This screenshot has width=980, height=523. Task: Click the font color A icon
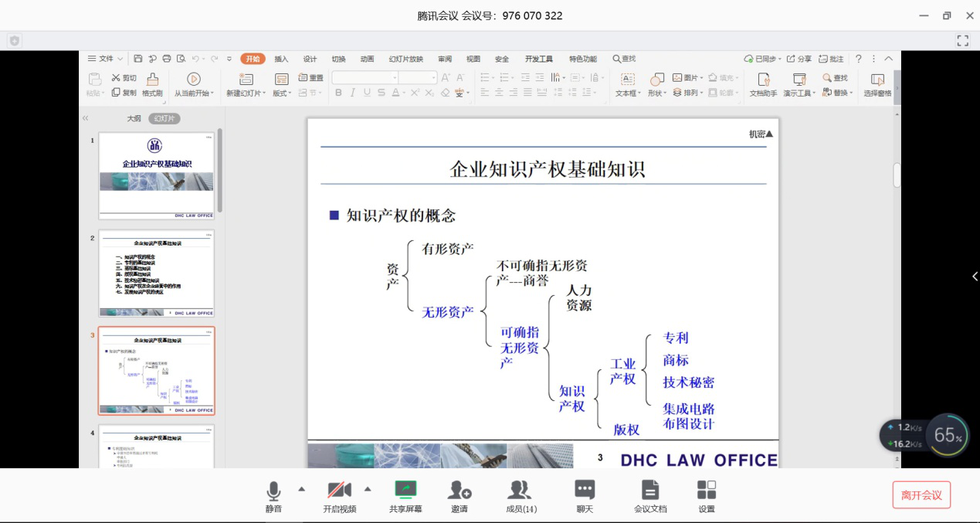[x=395, y=93]
